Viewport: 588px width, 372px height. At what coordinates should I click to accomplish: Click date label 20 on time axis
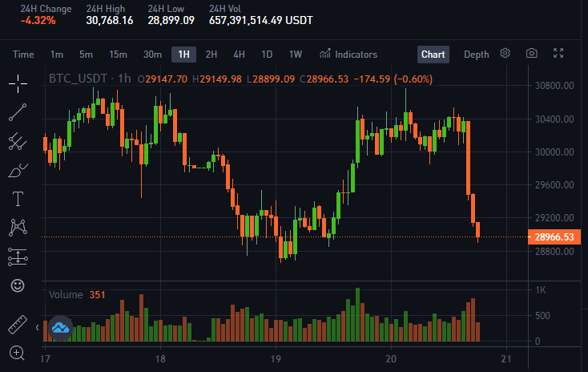[391, 359]
